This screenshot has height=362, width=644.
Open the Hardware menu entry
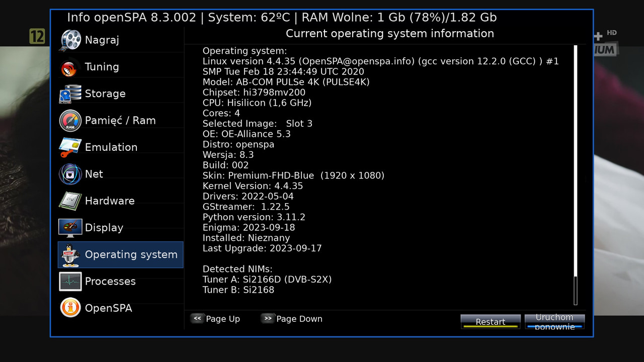click(121, 201)
